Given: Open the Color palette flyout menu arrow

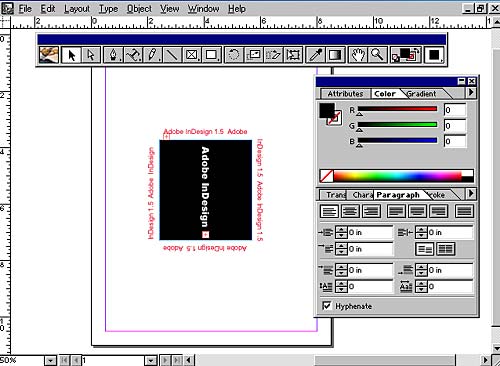Looking at the screenshot, I should pyautogui.click(x=471, y=92).
